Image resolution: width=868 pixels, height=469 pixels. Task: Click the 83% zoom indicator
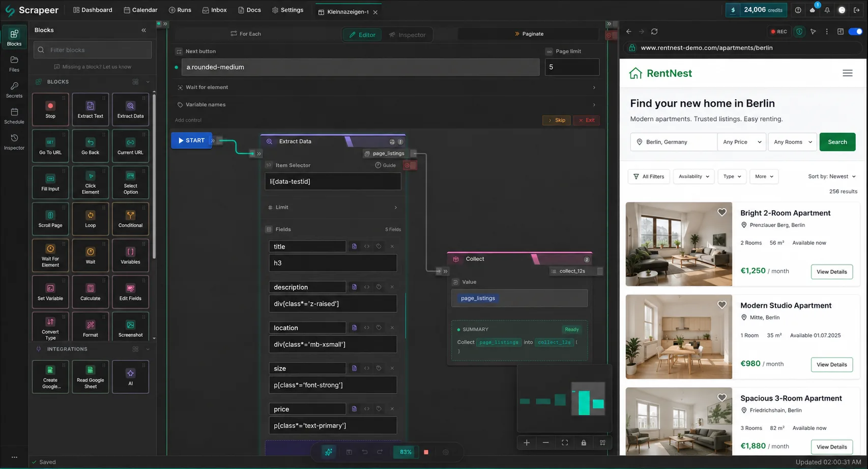point(406,452)
